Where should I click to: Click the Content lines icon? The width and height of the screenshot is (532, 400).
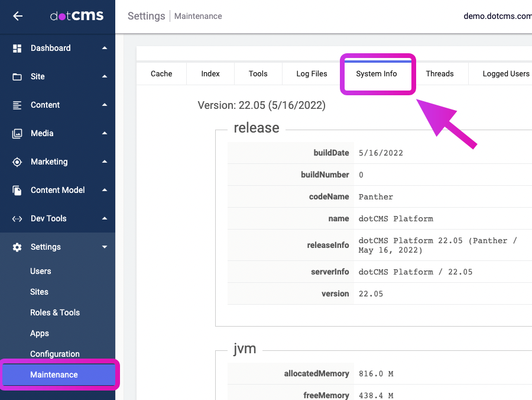point(17,105)
